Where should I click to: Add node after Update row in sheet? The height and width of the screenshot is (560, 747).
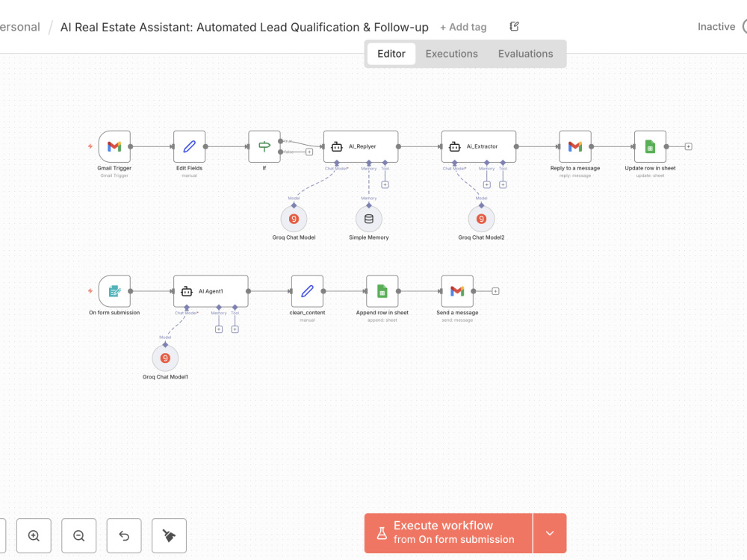click(x=689, y=146)
